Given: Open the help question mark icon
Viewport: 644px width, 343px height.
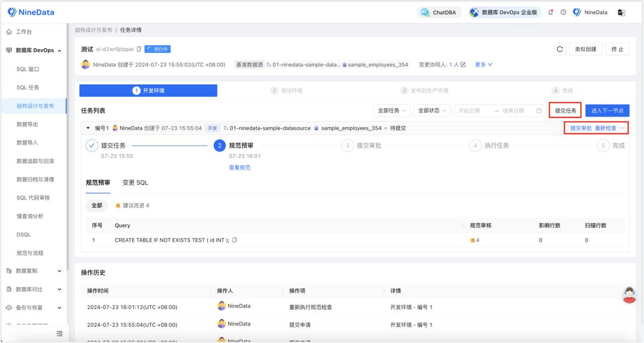Looking at the screenshot, I should [563, 12].
